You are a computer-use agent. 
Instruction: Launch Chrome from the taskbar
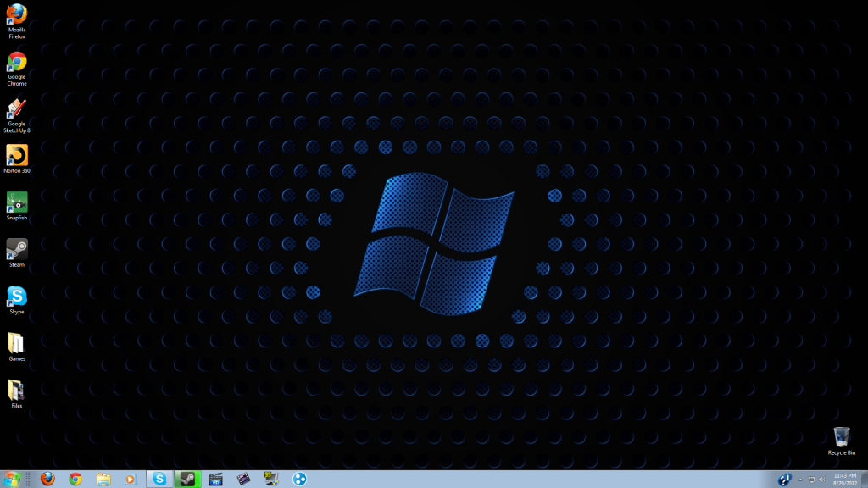75,480
